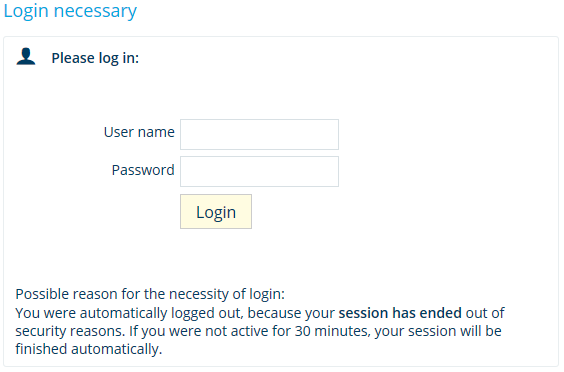Click the words "because your" in the notice

[x=291, y=313]
